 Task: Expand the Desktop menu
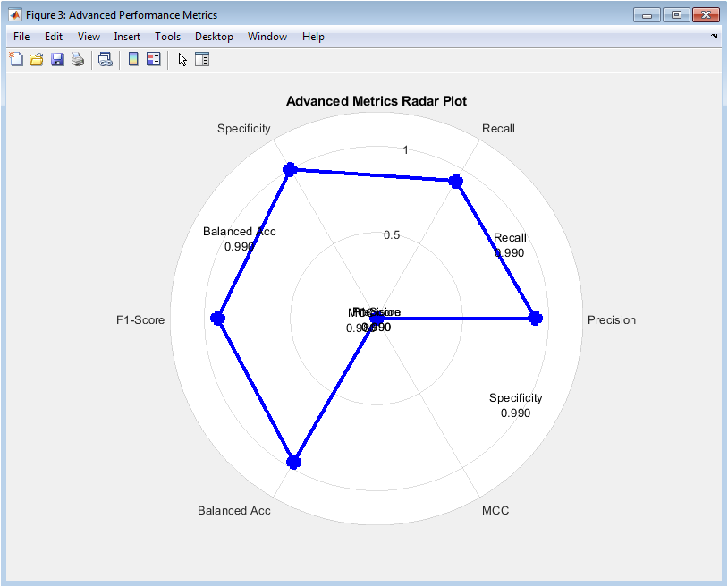(x=214, y=37)
